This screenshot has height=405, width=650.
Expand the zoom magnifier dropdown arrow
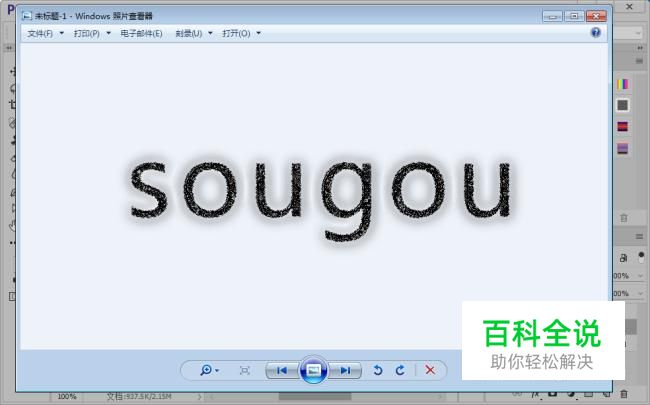click(217, 371)
